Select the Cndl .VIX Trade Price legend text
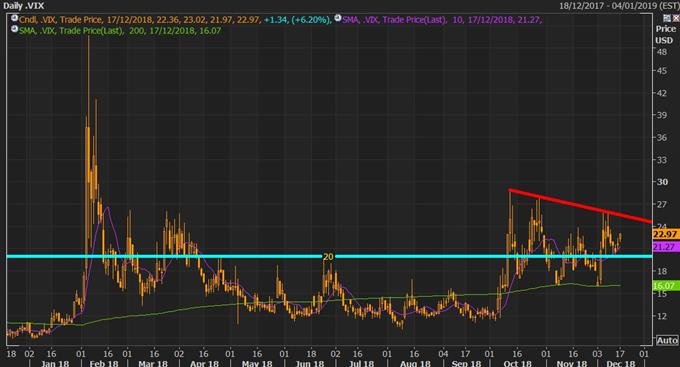Image resolution: width=680 pixels, height=367 pixels. pyautogui.click(x=140, y=20)
